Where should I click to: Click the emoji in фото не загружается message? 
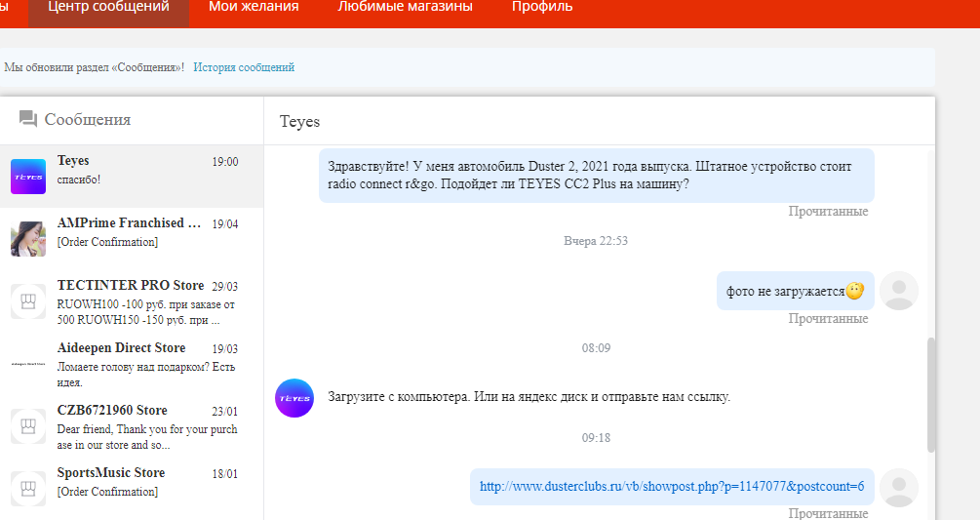855,291
